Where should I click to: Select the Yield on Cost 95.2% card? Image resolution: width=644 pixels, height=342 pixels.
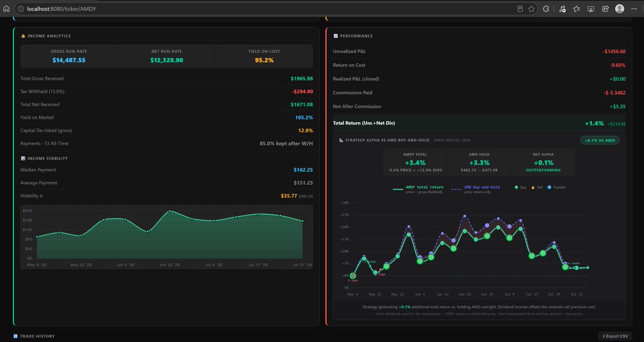pos(264,56)
